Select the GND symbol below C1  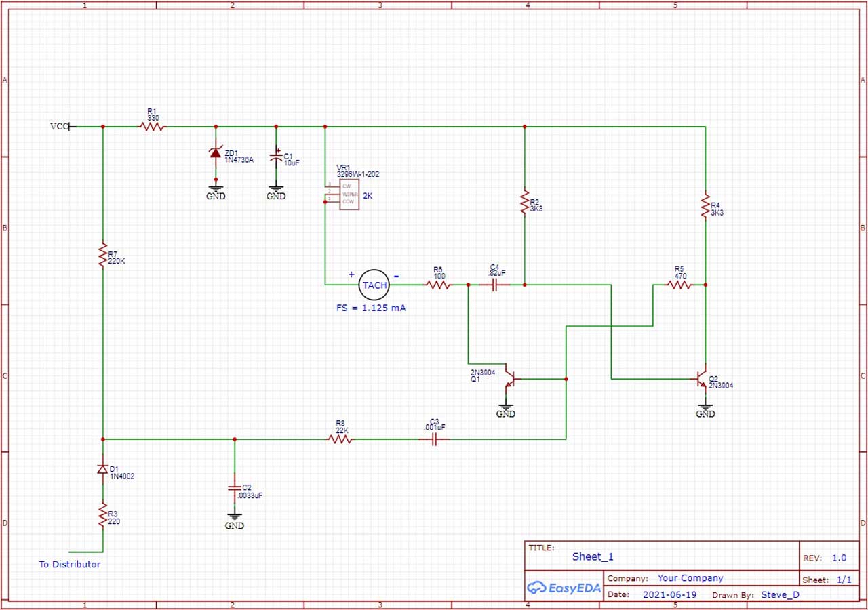tap(276, 191)
